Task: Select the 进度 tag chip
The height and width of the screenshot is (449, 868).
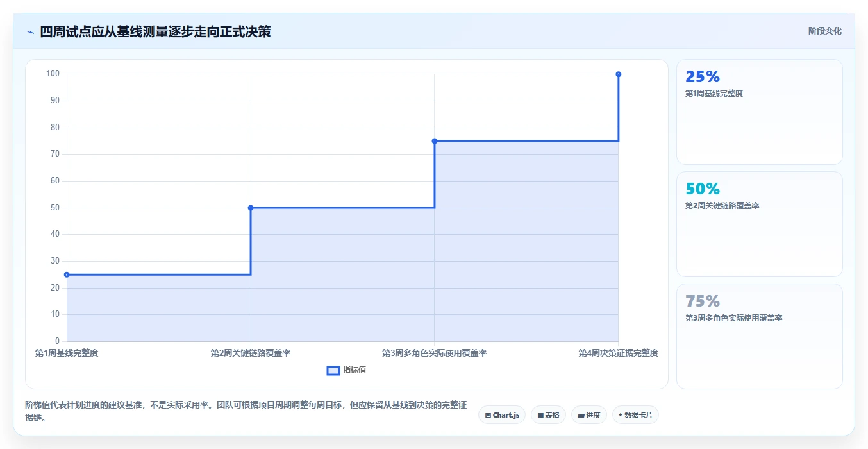Action: [588, 415]
